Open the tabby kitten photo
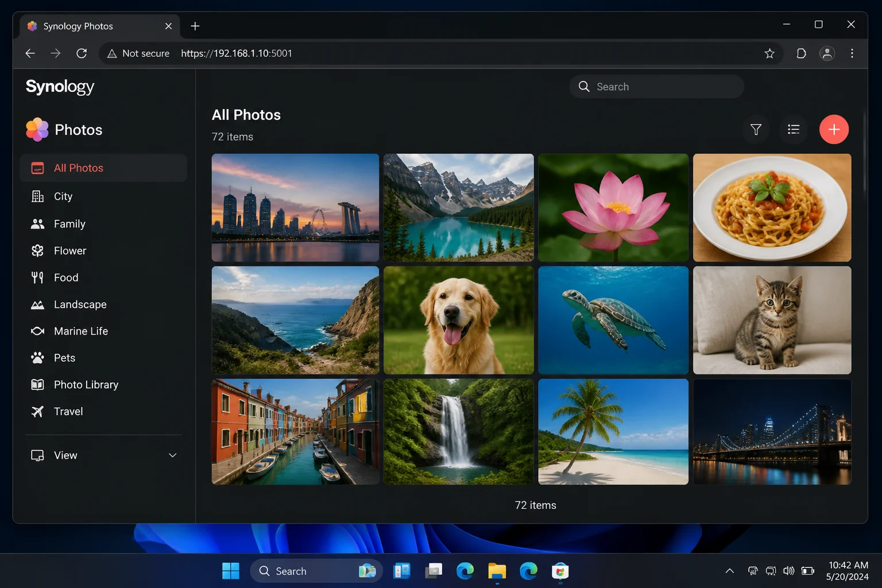This screenshot has height=588, width=882. click(772, 320)
